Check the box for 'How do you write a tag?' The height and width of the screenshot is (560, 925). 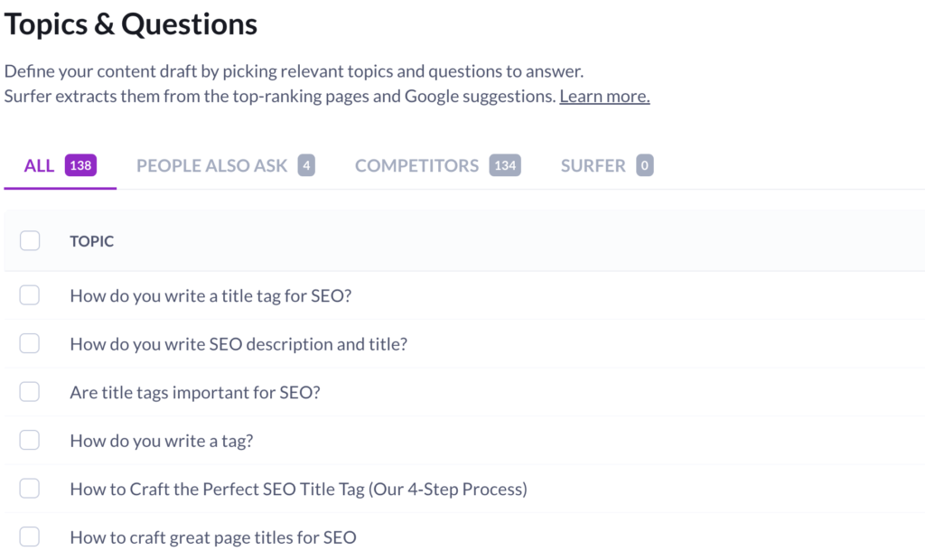30,440
